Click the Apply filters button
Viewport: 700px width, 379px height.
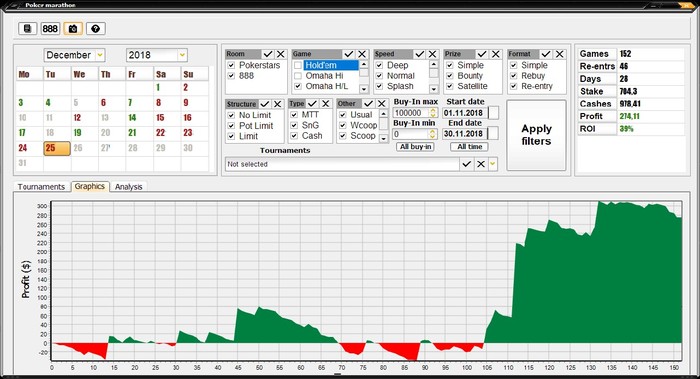536,135
